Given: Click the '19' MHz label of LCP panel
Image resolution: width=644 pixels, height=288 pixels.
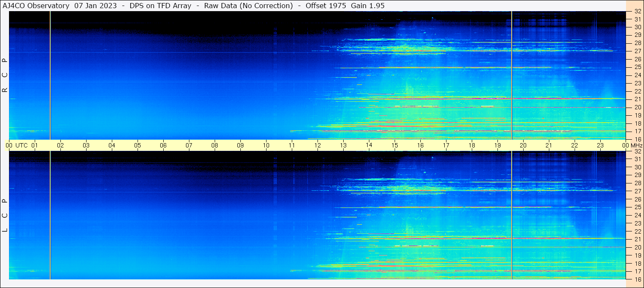Looking at the screenshot, I should [638, 255].
